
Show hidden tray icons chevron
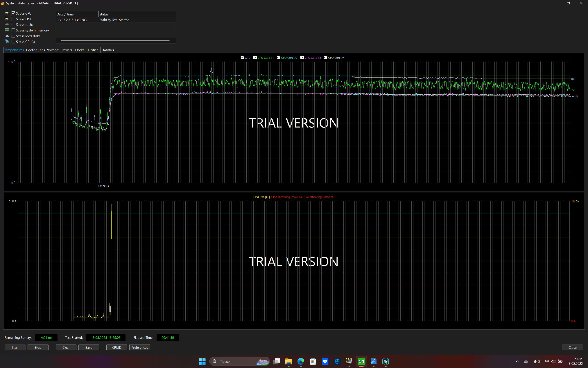pyautogui.click(x=517, y=361)
